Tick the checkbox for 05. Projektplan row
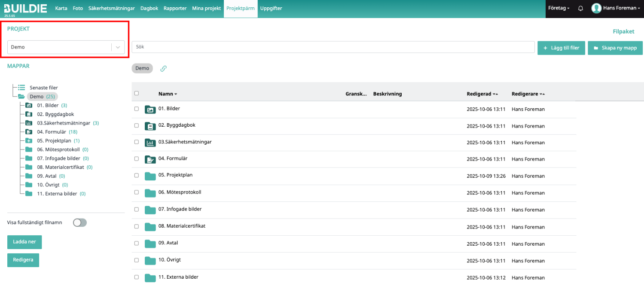Viewport: 644px width, 286px height. 137,176
